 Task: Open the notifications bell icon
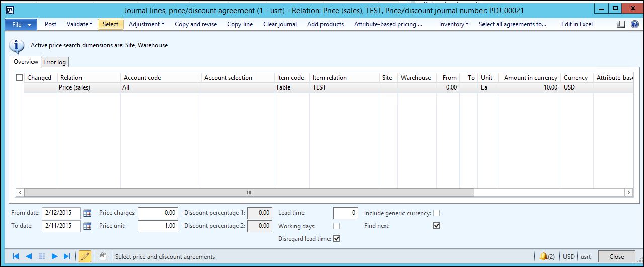[x=543, y=256]
